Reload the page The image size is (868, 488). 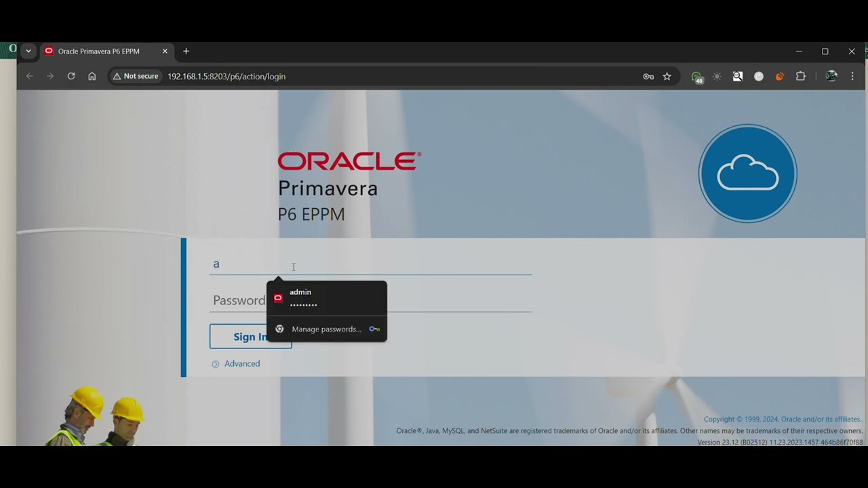[71, 77]
